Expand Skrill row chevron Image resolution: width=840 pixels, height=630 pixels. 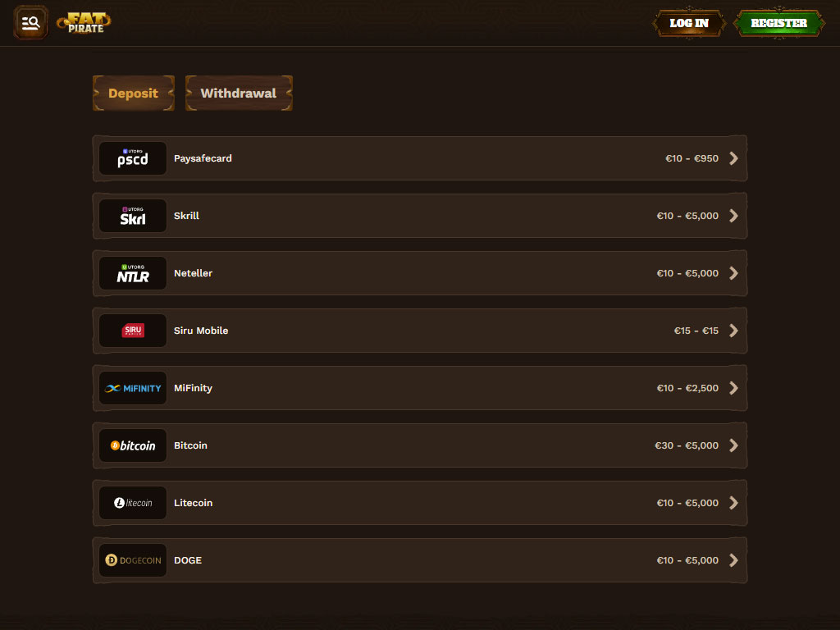(x=734, y=216)
